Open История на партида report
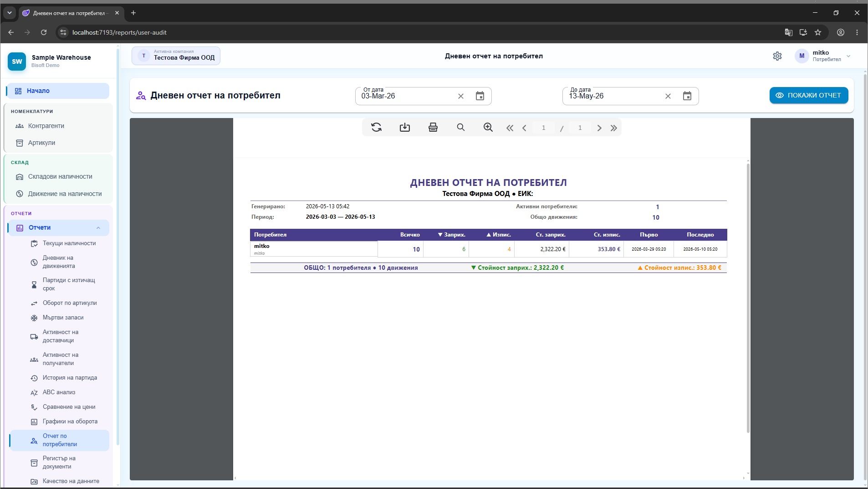This screenshot has width=868, height=489. click(x=59, y=378)
